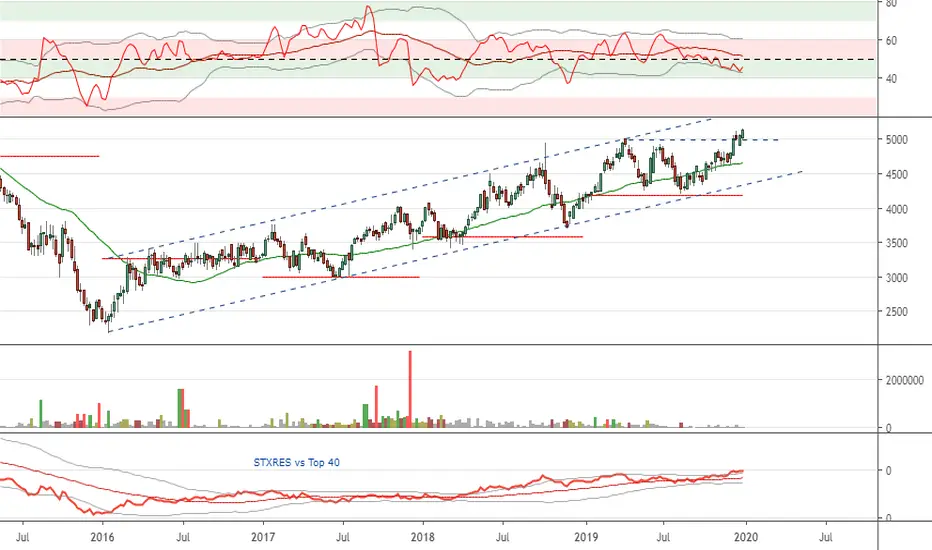Screen dimensions: 932x550
Task: Click the latest green candlestick above 5000
Action: click(742, 136)
